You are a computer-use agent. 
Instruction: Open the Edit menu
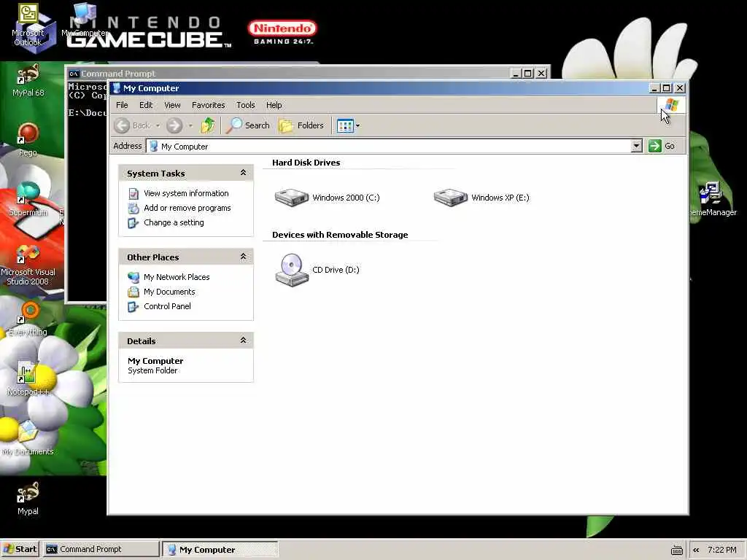(146, 105)
